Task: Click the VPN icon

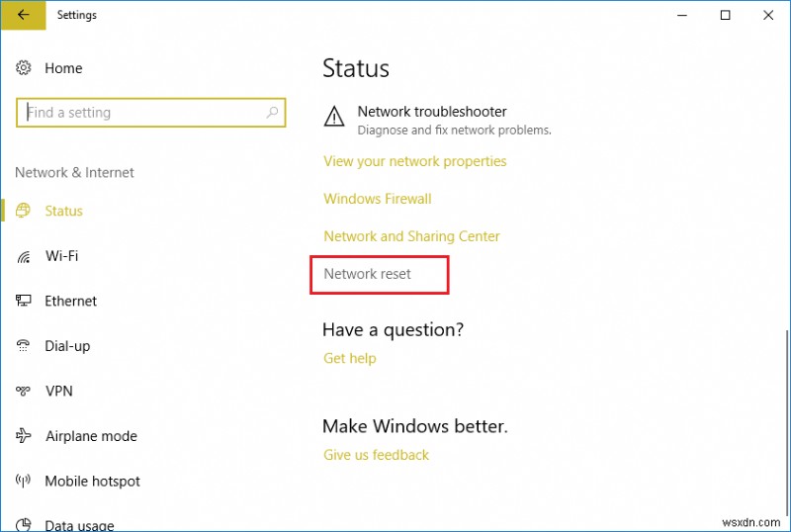Action: [24, 391]
